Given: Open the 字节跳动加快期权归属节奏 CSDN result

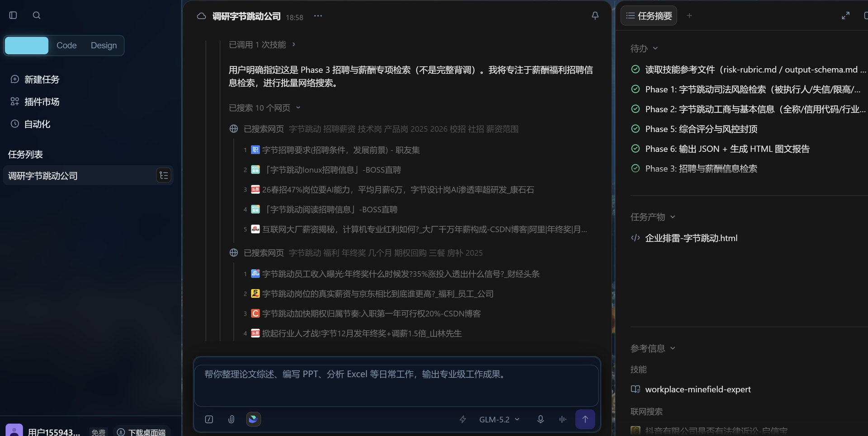Looking at the screenshot, I should click(371, 314).
